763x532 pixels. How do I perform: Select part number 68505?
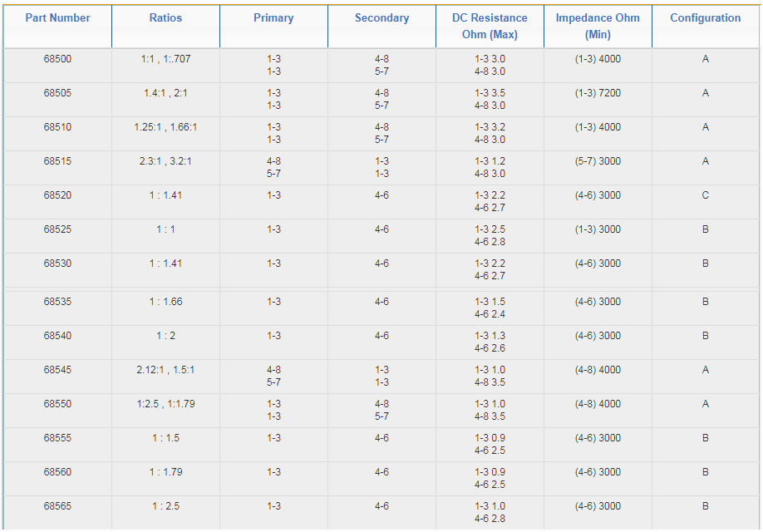coord(57,94)
